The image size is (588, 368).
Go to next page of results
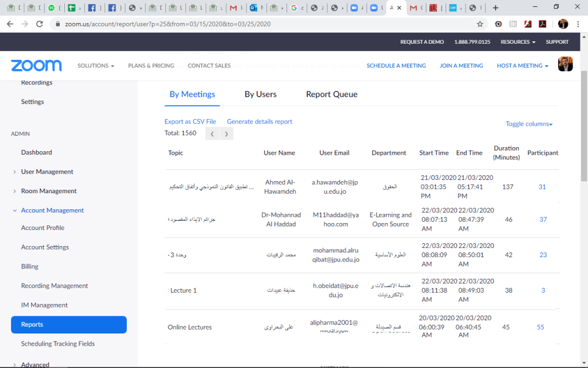(226, 133)
